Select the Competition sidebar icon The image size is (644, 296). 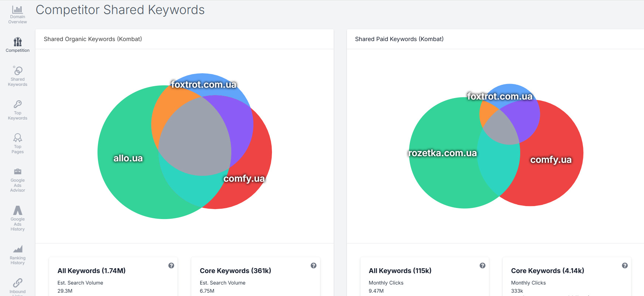pos(17,45)
